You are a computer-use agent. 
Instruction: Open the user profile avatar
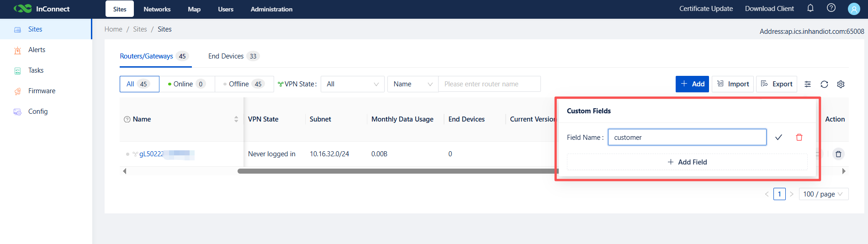click(x=853, y=9)
